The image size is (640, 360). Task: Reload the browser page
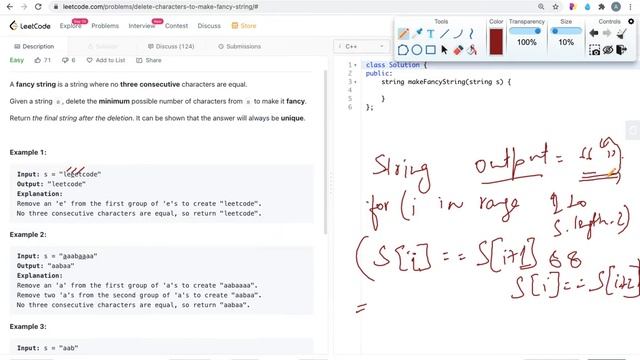click(38, 7)
